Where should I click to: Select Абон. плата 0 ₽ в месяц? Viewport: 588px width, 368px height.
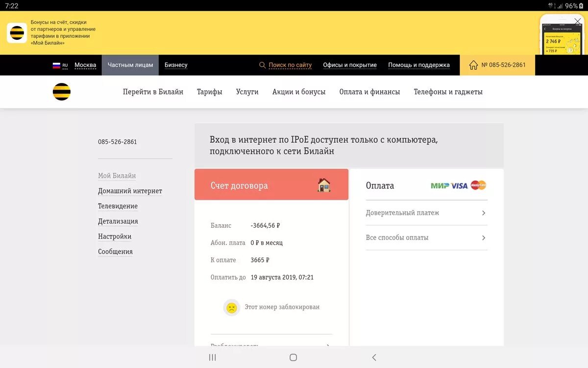click(247, 243)
